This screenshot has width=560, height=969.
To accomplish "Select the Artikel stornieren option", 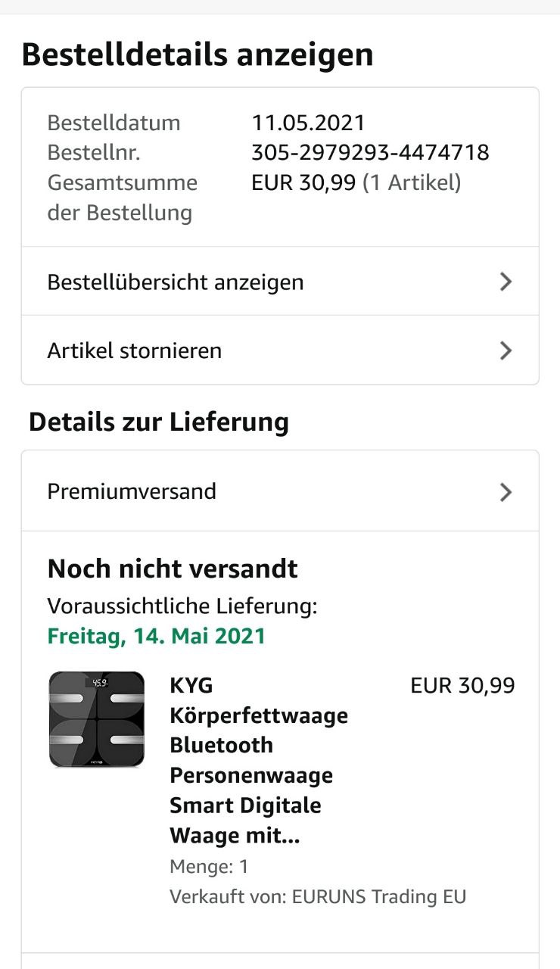I will [280, 351].
